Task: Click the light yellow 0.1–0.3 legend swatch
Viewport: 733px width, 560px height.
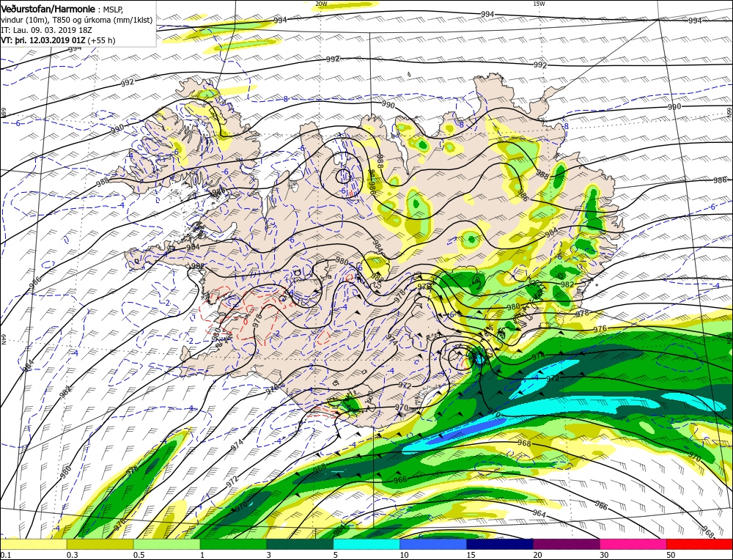Action: point(33,544)
